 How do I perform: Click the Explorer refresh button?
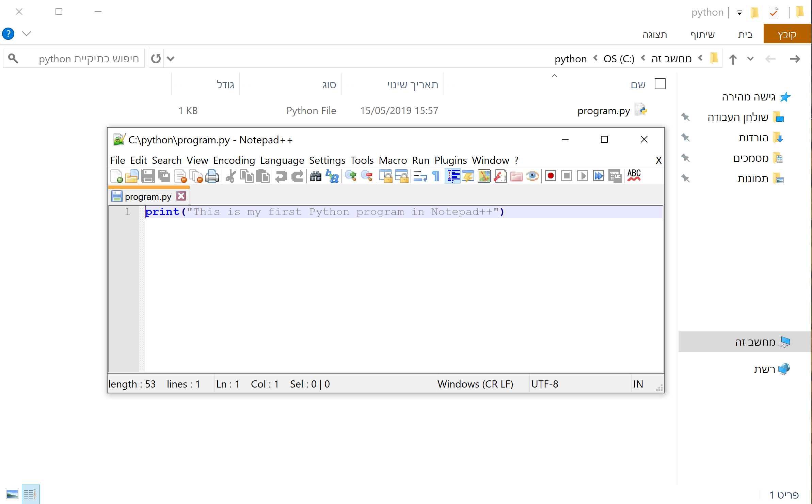[x=156, y=59]
